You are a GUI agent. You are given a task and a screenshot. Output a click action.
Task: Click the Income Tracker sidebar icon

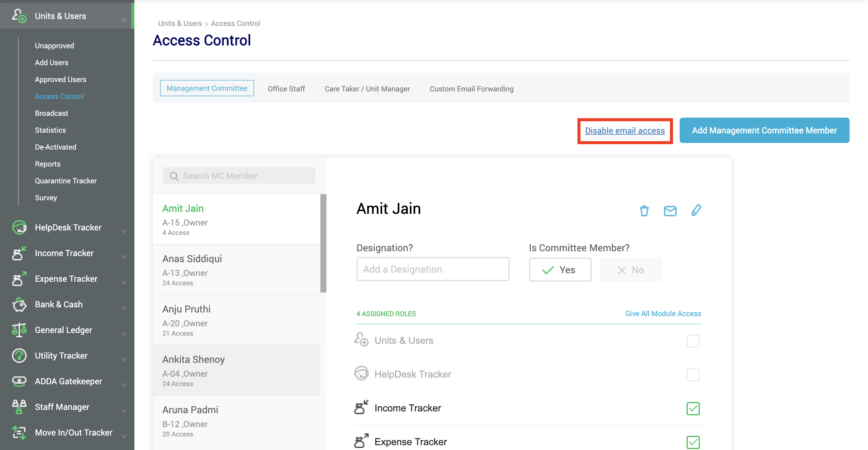pyautogui.click(x=19, y=253)
